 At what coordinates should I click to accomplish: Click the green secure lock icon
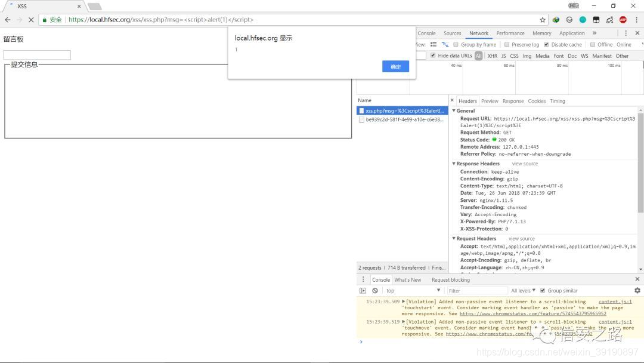[x=44, y=20]
